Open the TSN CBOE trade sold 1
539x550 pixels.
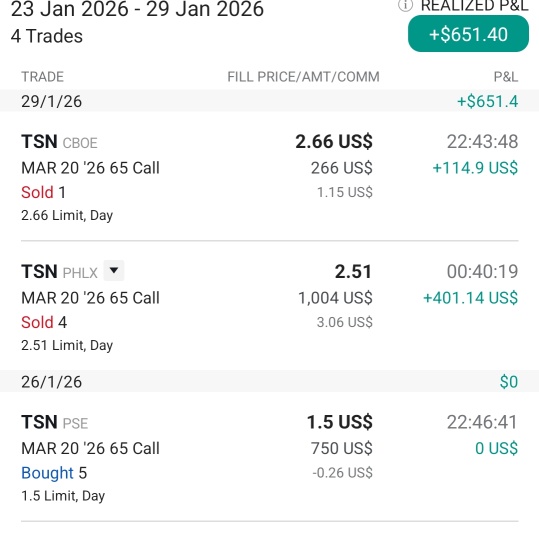coord(269,177)
